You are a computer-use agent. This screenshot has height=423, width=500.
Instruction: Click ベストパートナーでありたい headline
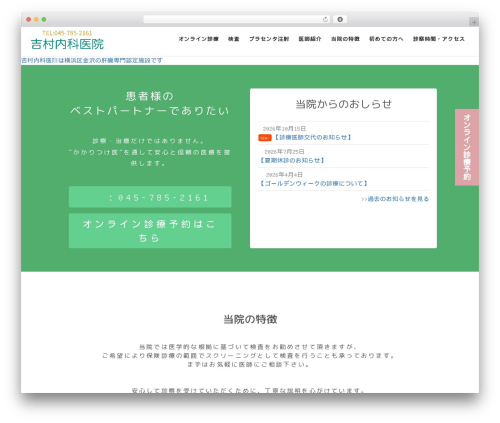pyautogui.click(x=150, y=111)
